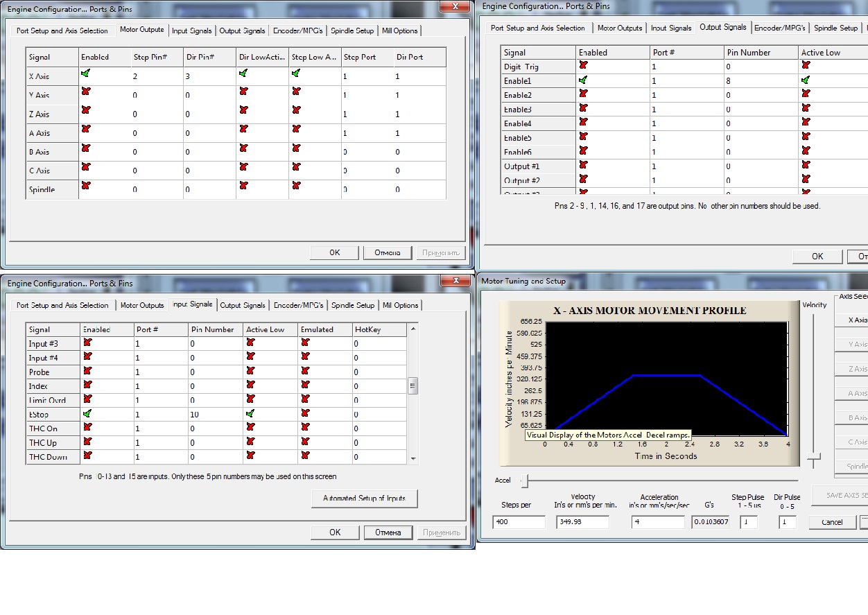Click the Input Signals table scrollbar thumb
Screen dimensions: 868x615
click(413, 386)
